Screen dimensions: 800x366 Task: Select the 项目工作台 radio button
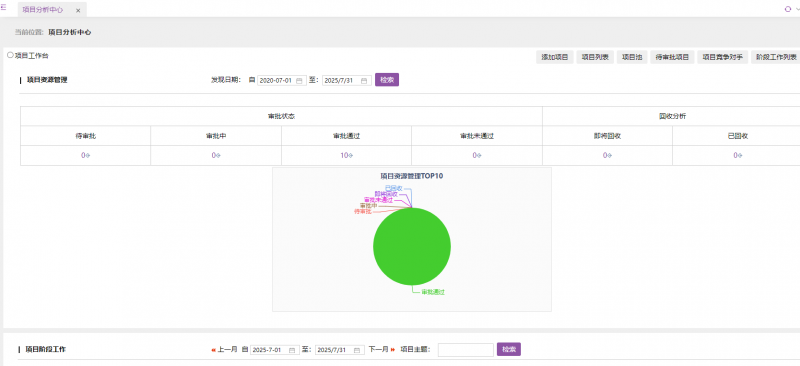click(x=10, y=55)
